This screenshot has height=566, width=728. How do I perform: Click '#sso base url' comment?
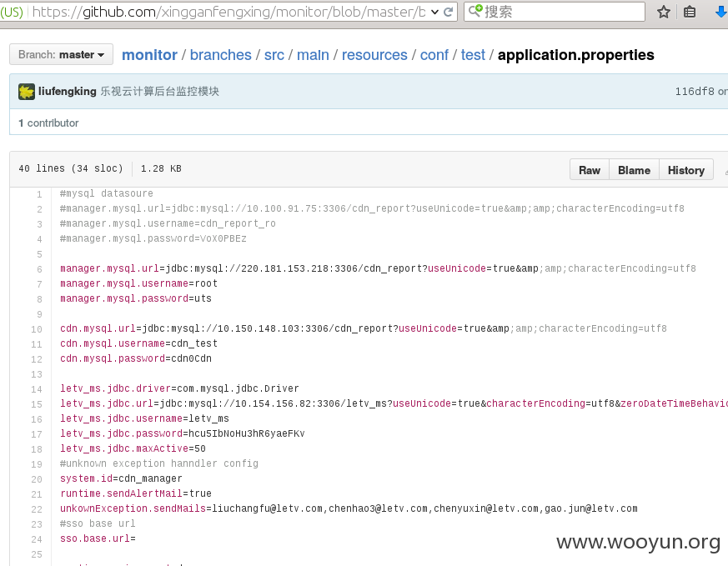pyautogui.click(x=98, y=523)
